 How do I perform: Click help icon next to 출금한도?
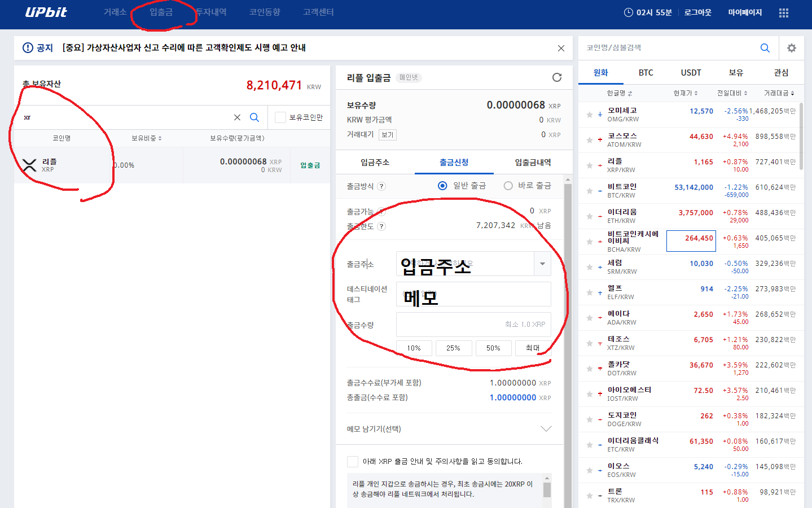381,226
